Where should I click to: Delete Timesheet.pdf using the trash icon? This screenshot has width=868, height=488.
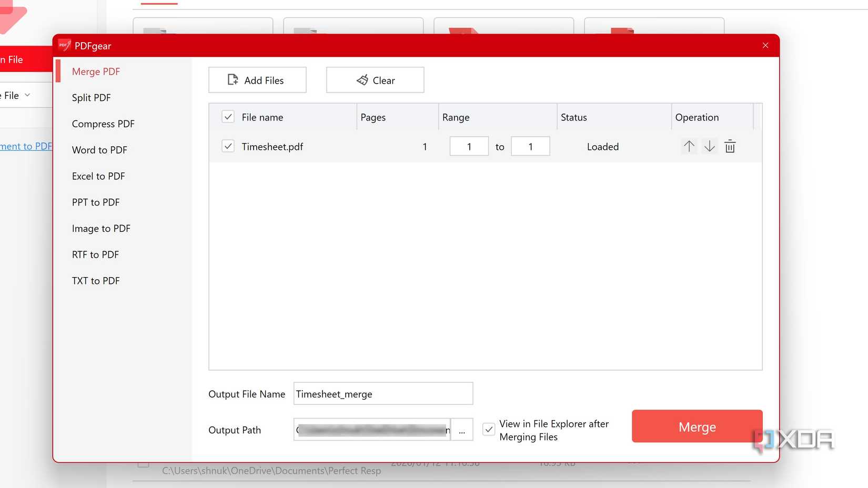click(730, 146)
